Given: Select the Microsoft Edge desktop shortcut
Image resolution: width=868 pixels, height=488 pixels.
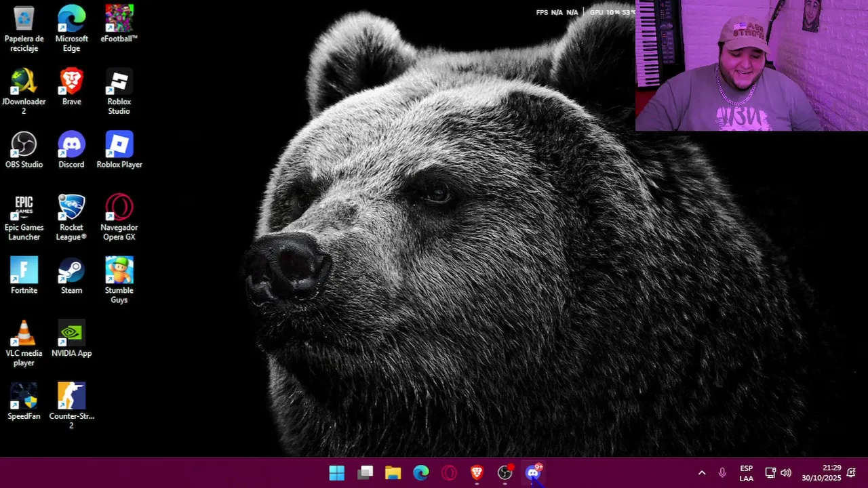Looking at the screenshot, I should coord(71,28).
